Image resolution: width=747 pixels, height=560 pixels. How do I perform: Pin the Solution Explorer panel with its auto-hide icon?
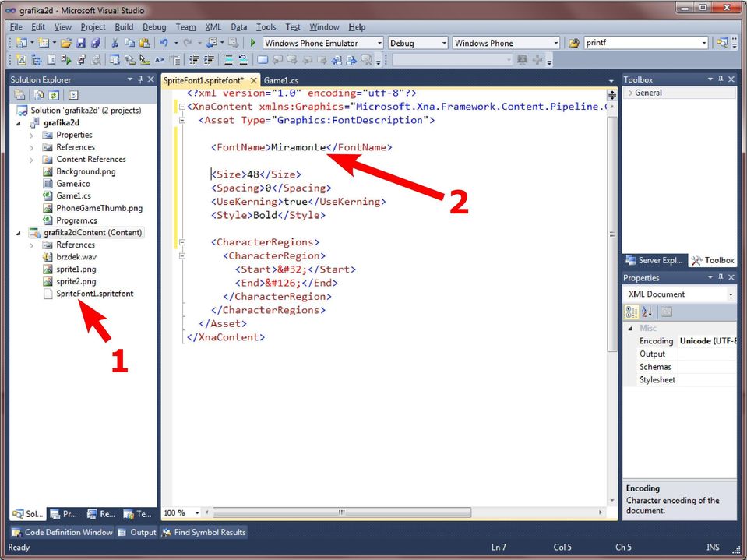(140, 79)
